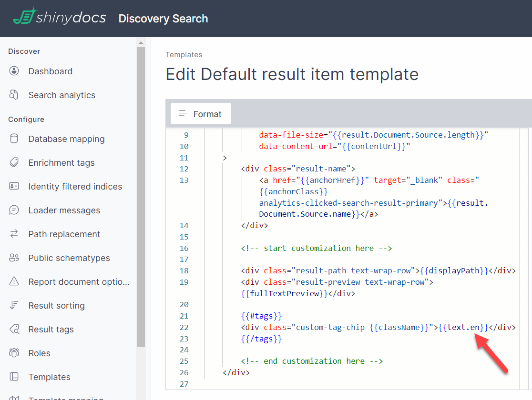Click the sidebar scrollbar
Screen dimensions: 532x400
141,190
